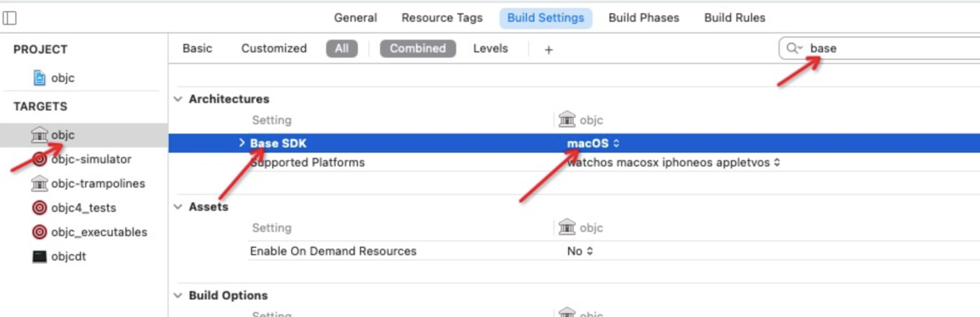Show Customized build settings
The image size is (980, 317).
tap(274, 48)
